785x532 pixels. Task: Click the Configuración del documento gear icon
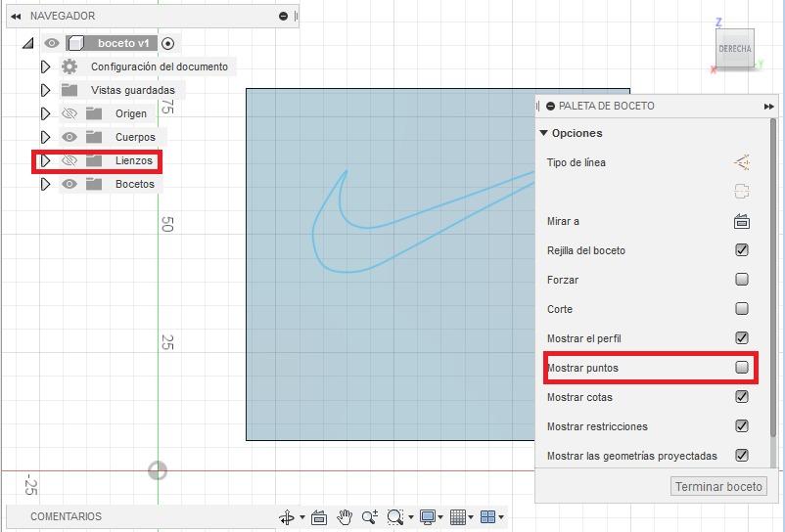pyautogui.click(x=69, y=66)
